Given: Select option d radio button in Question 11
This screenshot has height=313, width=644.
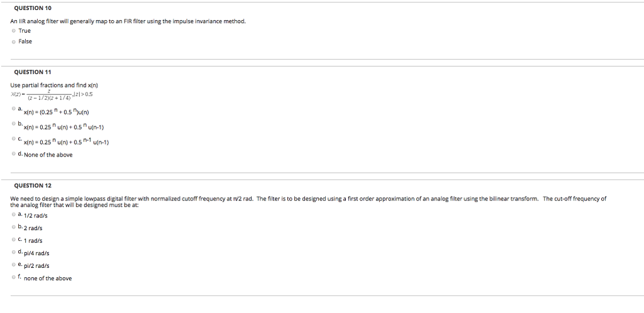Looking at the screenshot, I should (x=14, y=154).
